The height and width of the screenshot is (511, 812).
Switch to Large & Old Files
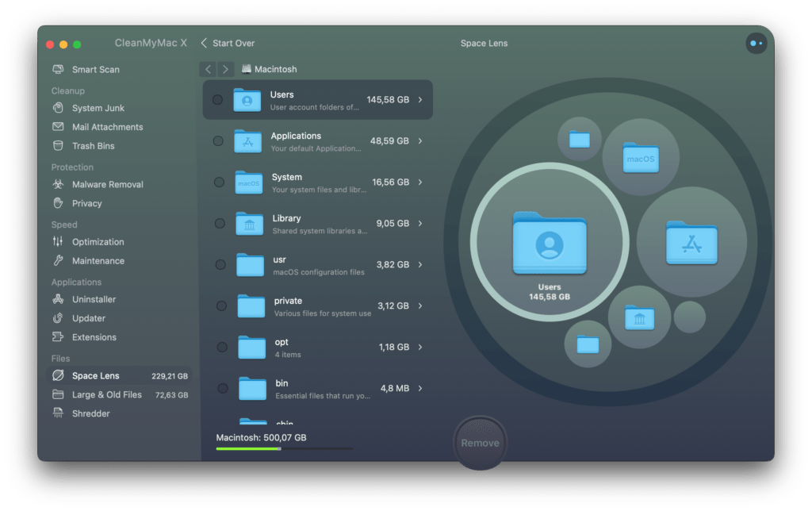coord(106,394)
